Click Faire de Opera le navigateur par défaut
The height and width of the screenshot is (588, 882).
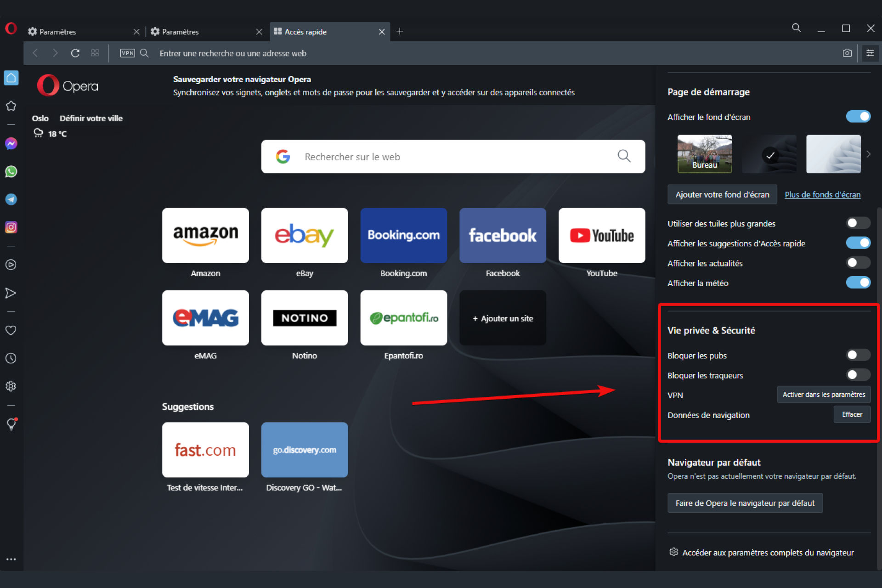[x=745, y=503]
